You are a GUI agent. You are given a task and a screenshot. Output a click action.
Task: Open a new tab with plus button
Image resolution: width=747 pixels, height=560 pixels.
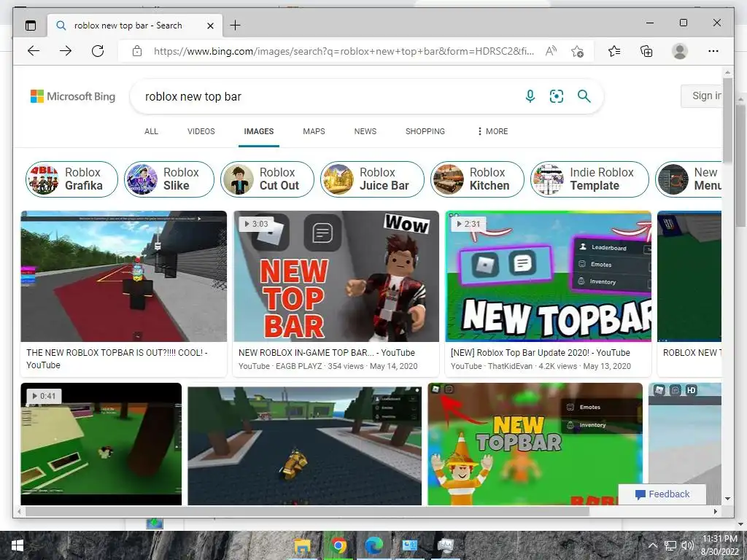tap(236, 26)
